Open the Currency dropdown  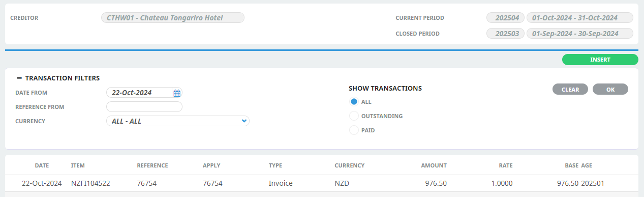pyautogui.click(x=178, y=121)
